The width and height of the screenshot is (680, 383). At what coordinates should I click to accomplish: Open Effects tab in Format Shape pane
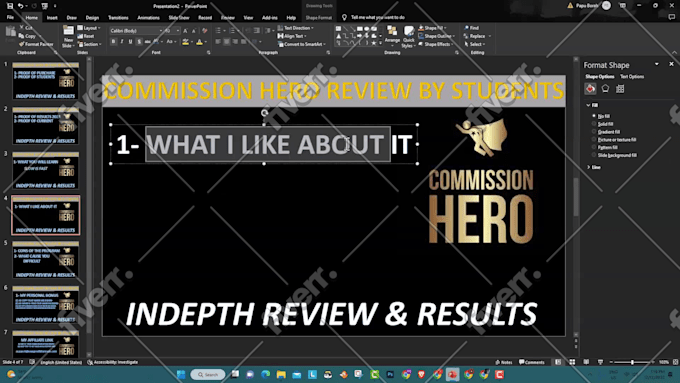click(605, 88)
